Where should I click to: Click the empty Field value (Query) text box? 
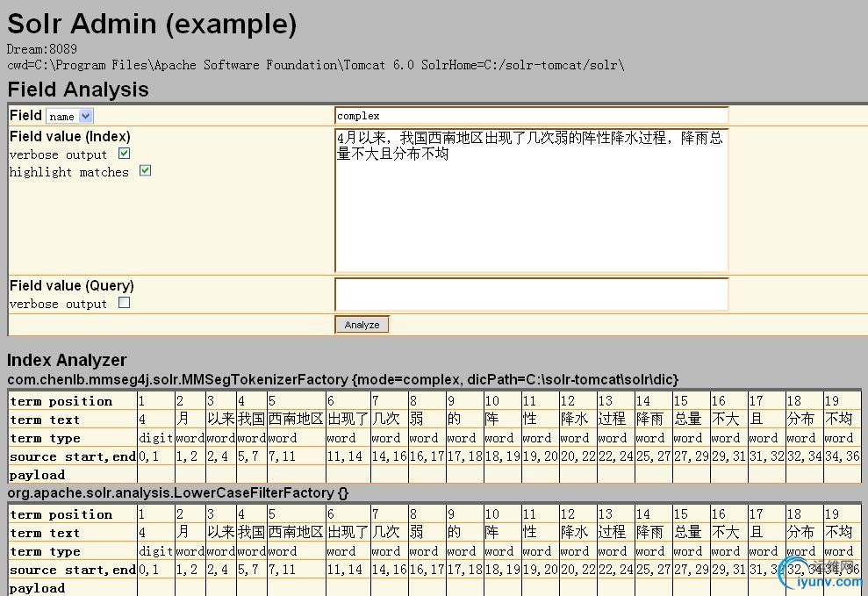click(532, 294)
